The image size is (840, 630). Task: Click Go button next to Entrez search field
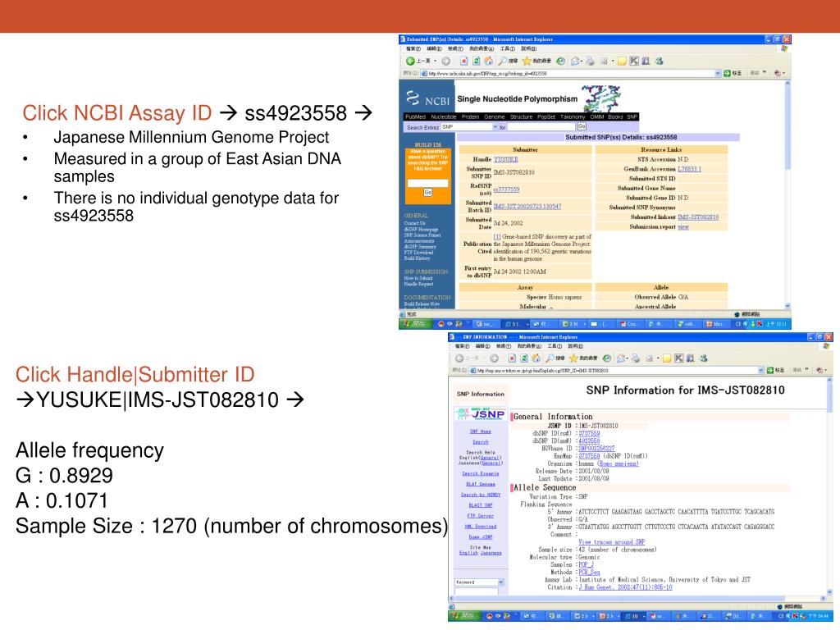(582, 126)
